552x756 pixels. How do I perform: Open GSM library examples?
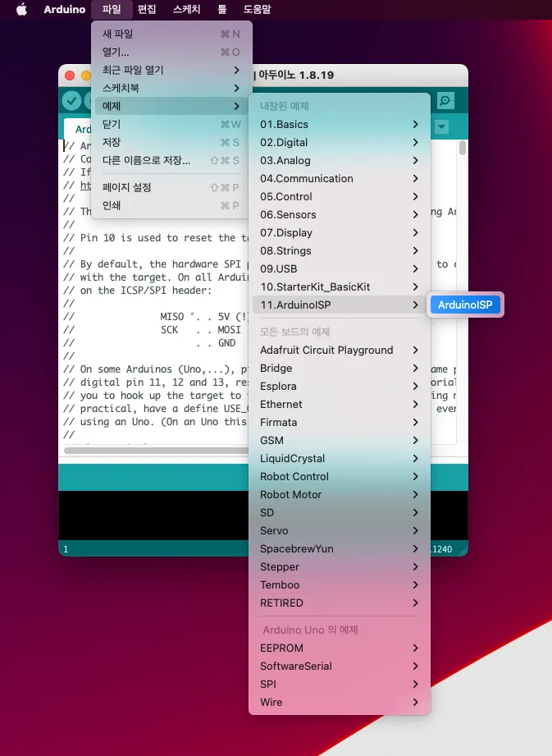[x=339, y=441]
